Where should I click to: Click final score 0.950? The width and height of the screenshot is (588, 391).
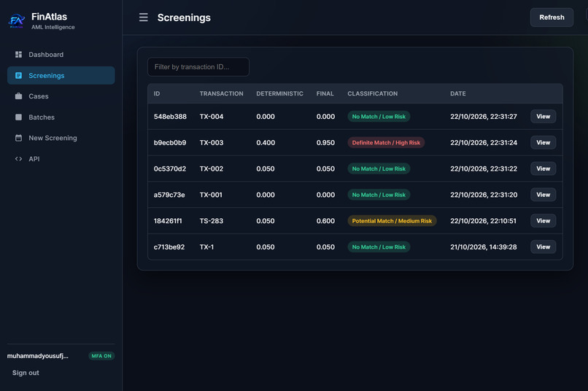325,142
